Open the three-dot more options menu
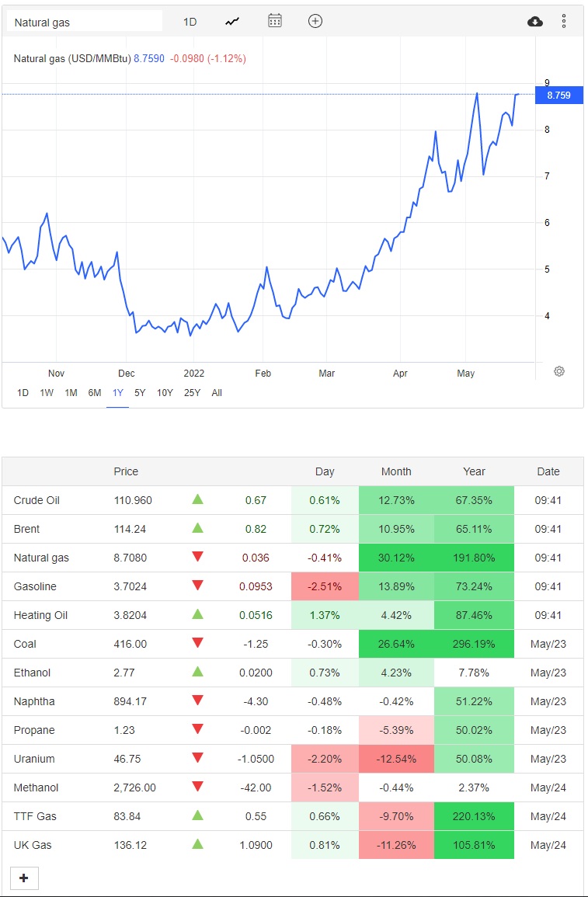 [564, 21]
